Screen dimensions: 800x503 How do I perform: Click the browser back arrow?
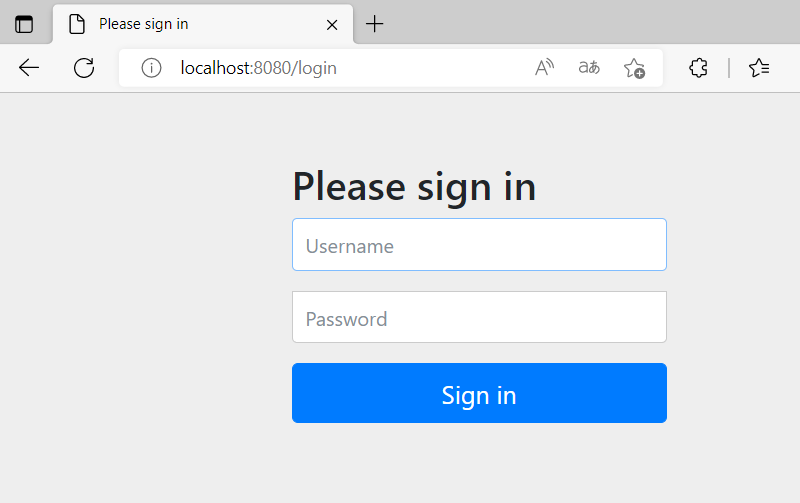point(29,67)
